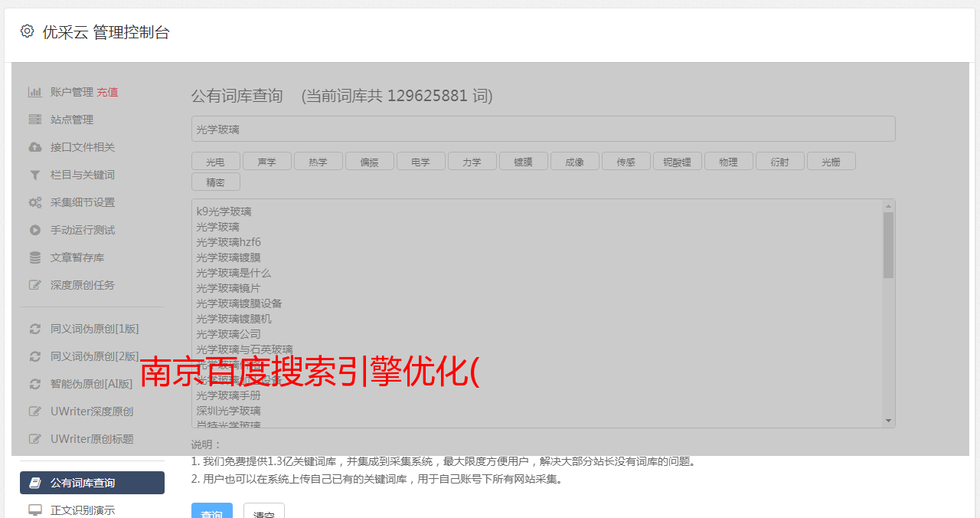Click the edit icon for UWriter深度原创

pos(35,411)
